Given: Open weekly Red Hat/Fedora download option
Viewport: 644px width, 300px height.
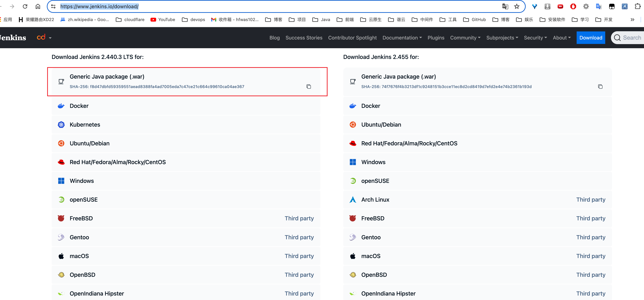Looking at the screenshot, I should (x=477, y=143).
